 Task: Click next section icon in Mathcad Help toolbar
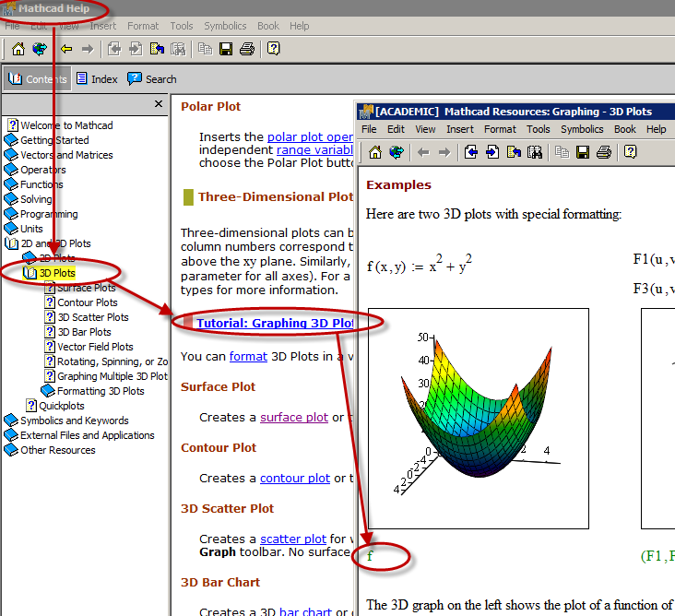coord(136,49)
